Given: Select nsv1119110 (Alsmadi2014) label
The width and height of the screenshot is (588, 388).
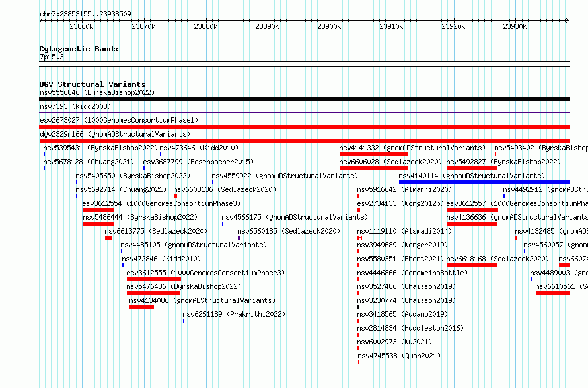Looking at the screenshot, I should pyautogui.click(x=404, y=231).
